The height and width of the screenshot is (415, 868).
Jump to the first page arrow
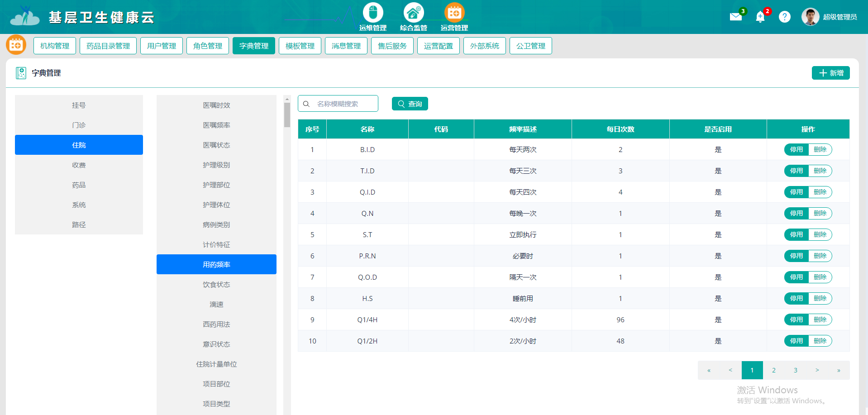709,370
